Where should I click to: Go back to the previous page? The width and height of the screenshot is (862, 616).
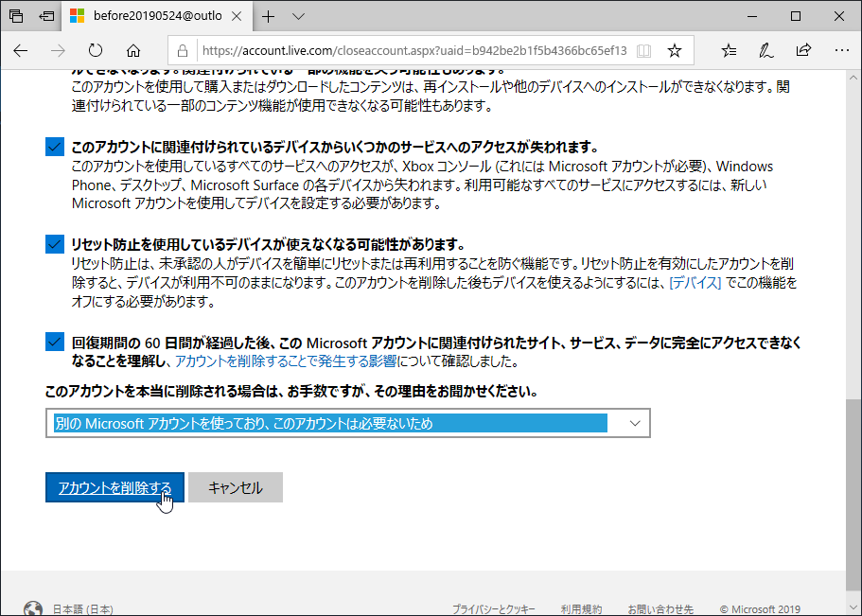(x=21, y=51)
